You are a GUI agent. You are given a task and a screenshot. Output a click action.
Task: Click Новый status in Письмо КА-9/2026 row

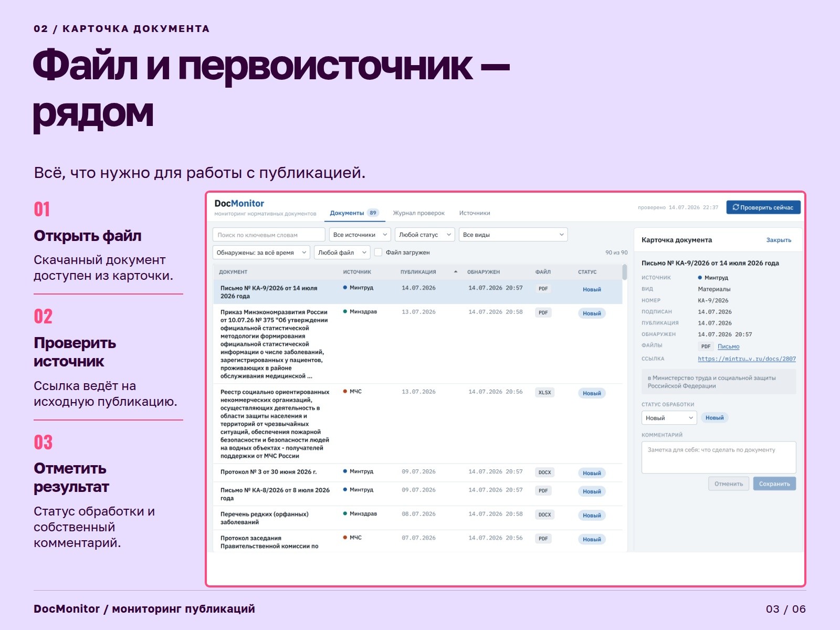[x=592, y=289]
